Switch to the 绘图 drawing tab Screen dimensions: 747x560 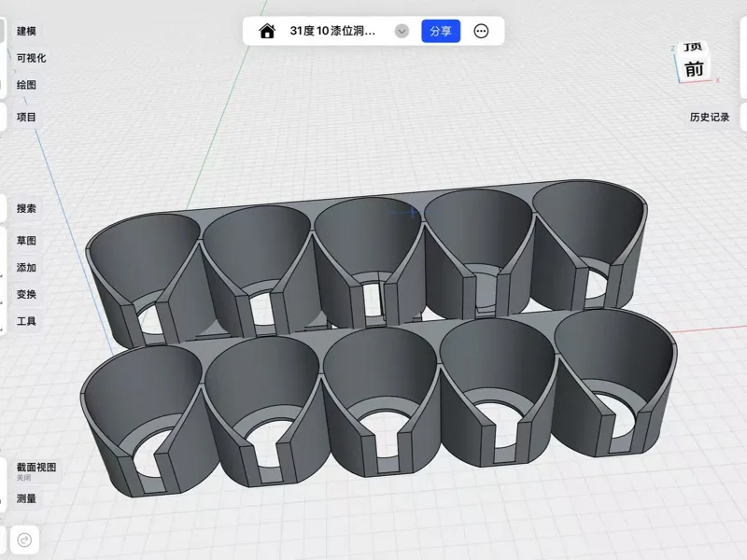click(26, 85)
